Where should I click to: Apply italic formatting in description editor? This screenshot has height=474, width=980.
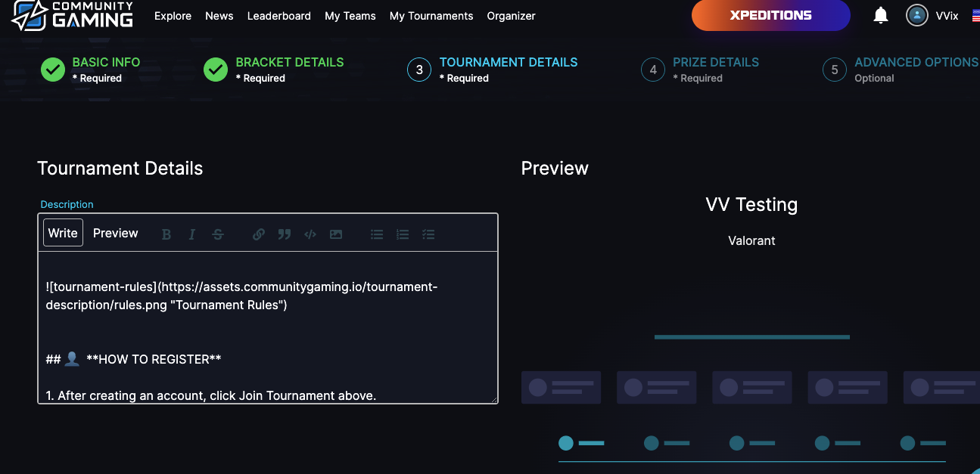click(x=192, y=234)
